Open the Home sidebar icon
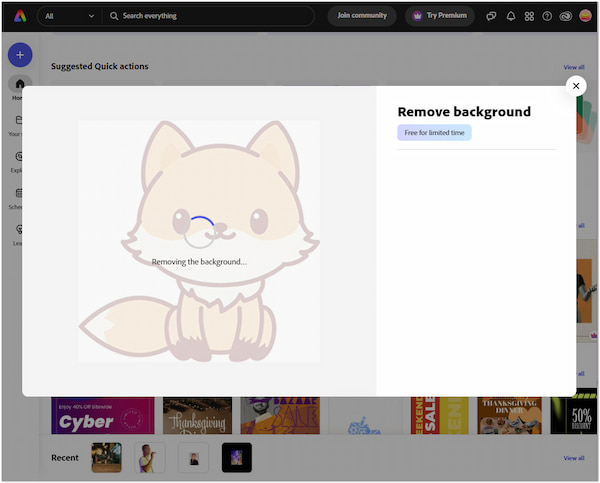 pyautogui.click(x=19, y=86)
